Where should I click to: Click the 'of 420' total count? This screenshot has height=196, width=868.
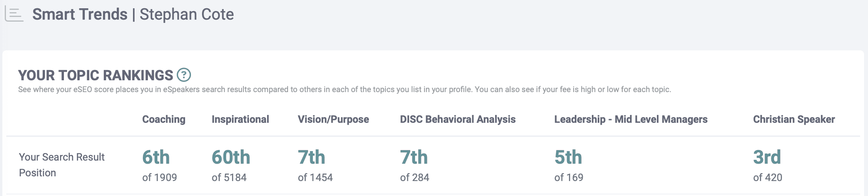(x=767, y=178)
